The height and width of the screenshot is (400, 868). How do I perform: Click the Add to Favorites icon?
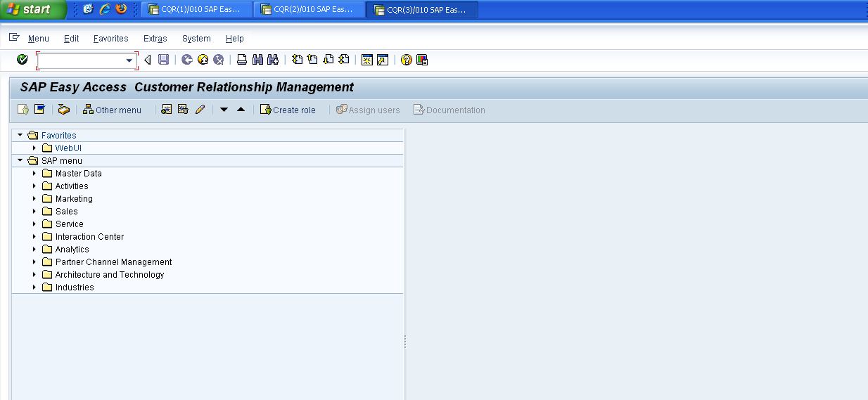pyautogui.click(x=166, y=109)
